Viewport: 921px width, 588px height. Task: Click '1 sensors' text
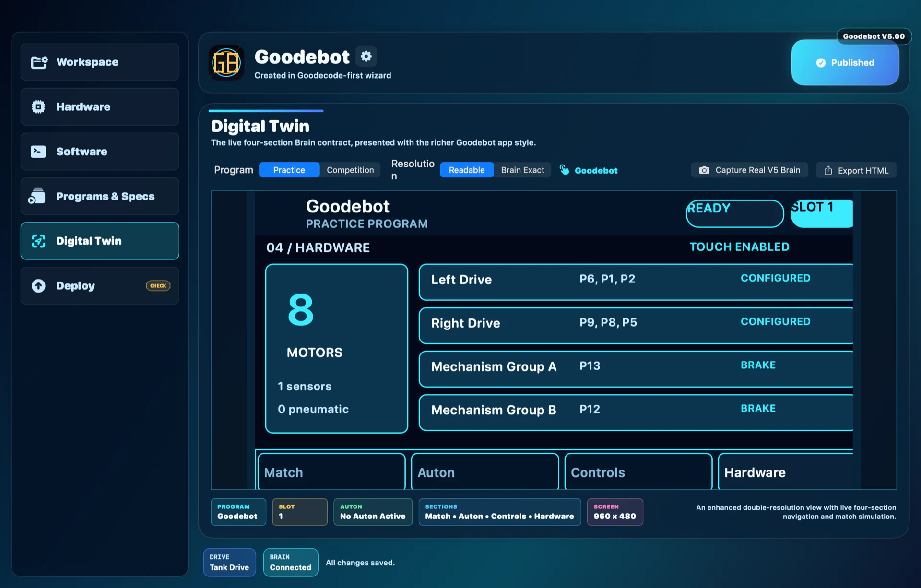coord(305,386)
